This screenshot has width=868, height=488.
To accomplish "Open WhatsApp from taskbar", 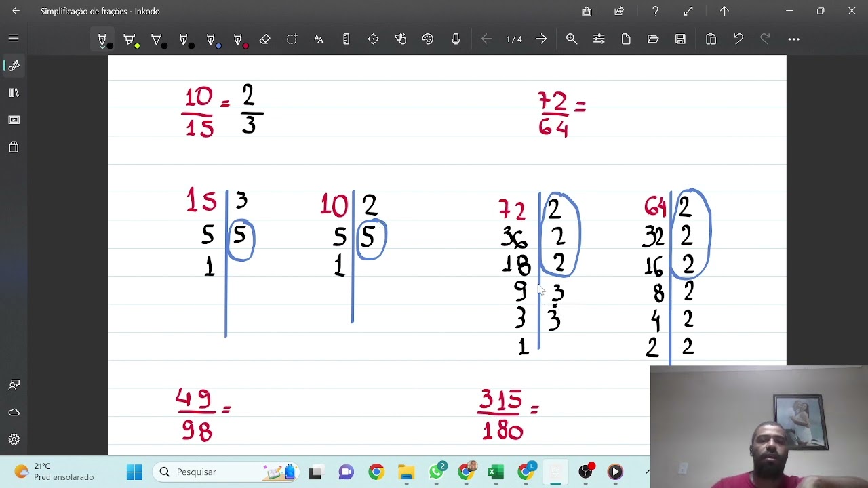I will tap(437, 472).
